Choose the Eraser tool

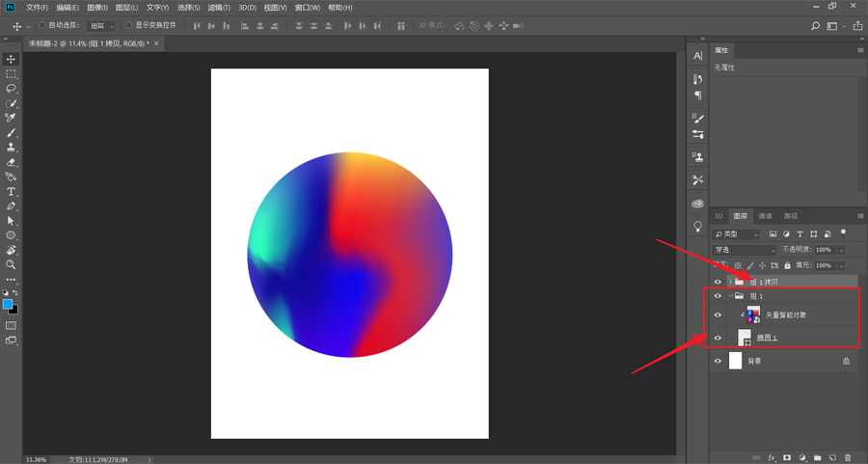[12, 162]
